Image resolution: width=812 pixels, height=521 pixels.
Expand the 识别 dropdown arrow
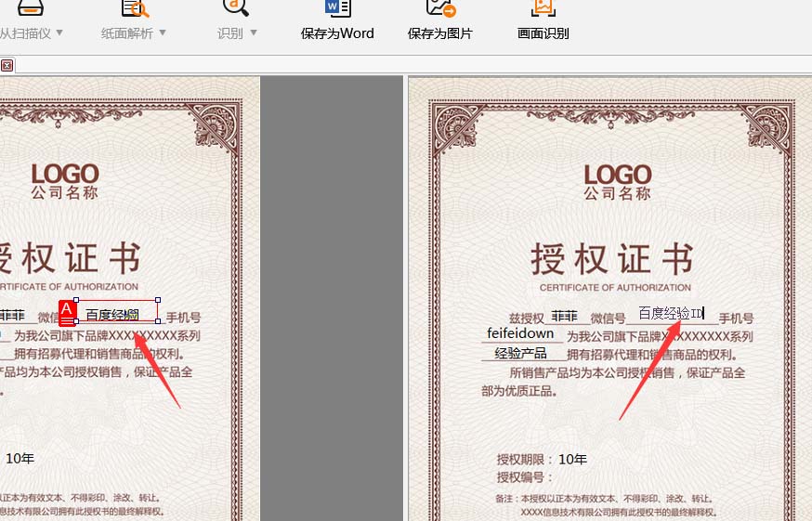click(254, 33)
